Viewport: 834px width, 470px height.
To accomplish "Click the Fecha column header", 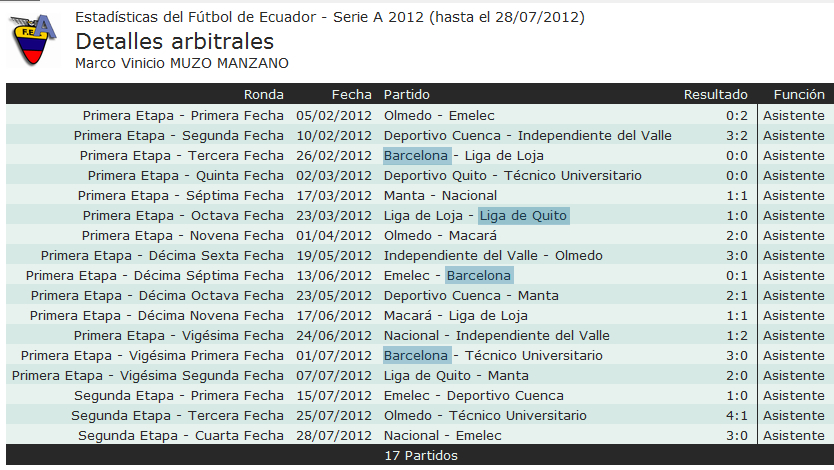I will pos(352,95).
